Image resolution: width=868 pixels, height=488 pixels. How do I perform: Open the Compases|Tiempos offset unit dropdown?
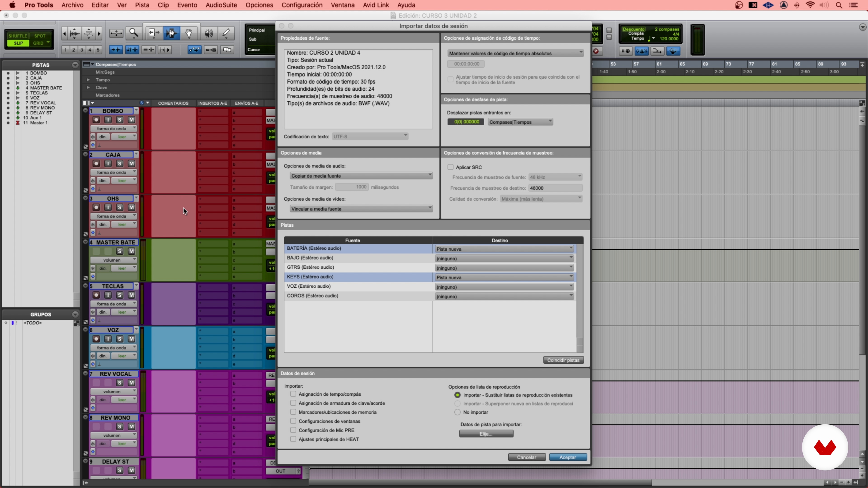(x=520, y=122)
